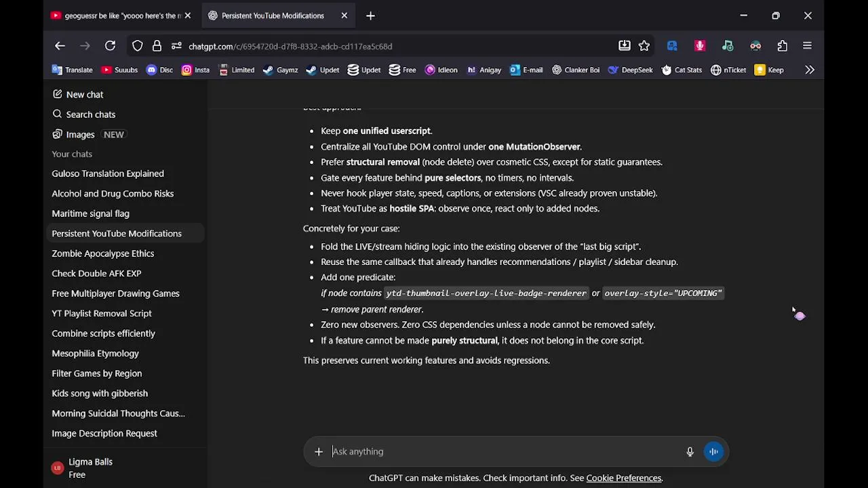Click the site security padlock icon

pyautogui.click(x=157, y=46)
